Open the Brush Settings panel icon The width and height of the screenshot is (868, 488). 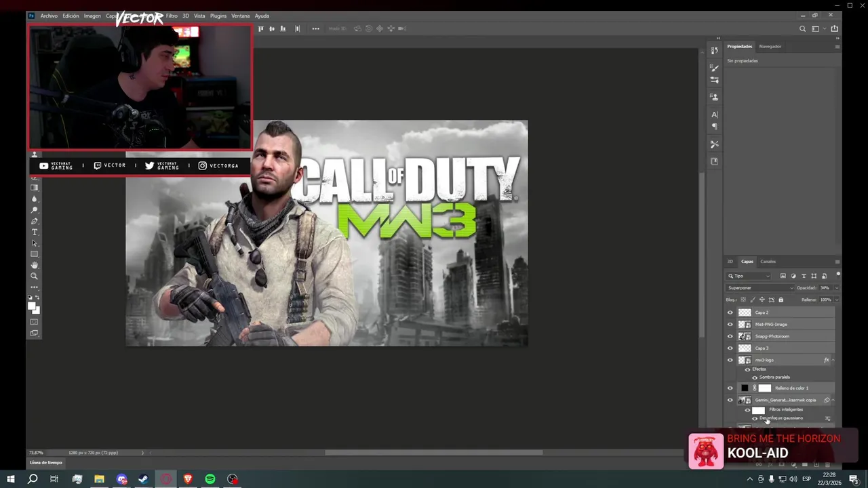pos(714,80)
